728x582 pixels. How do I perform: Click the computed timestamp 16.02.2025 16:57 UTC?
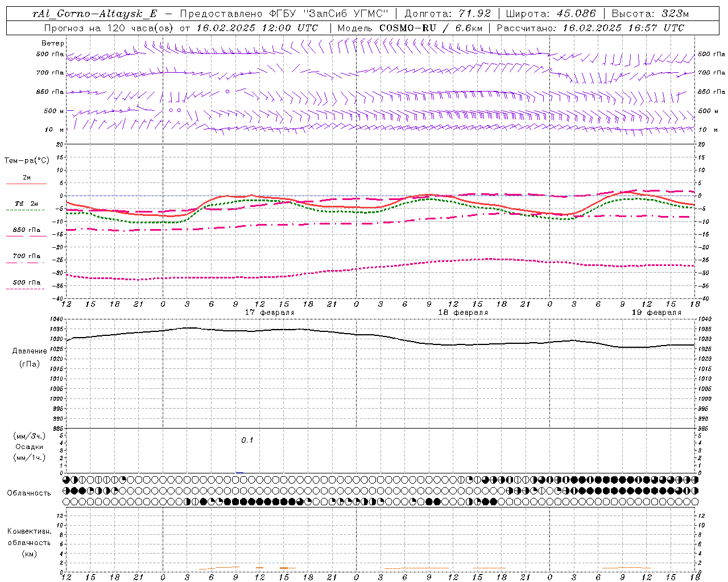pos(623,28)
